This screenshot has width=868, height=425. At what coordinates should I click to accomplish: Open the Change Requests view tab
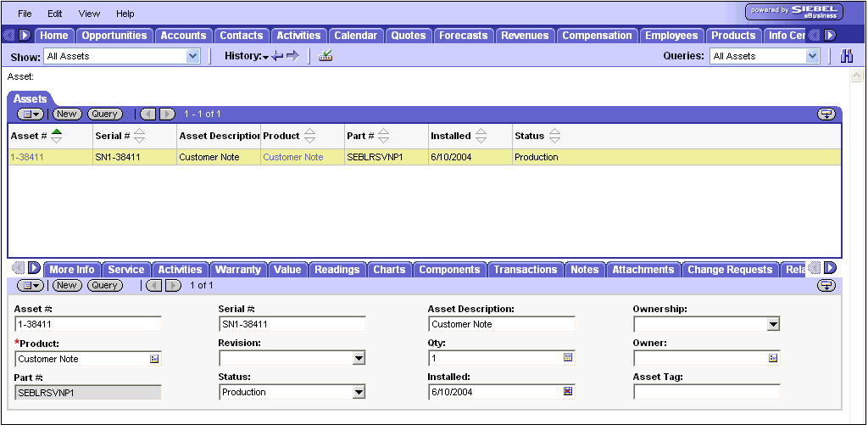pyautogui.click(x=730, y=270)
